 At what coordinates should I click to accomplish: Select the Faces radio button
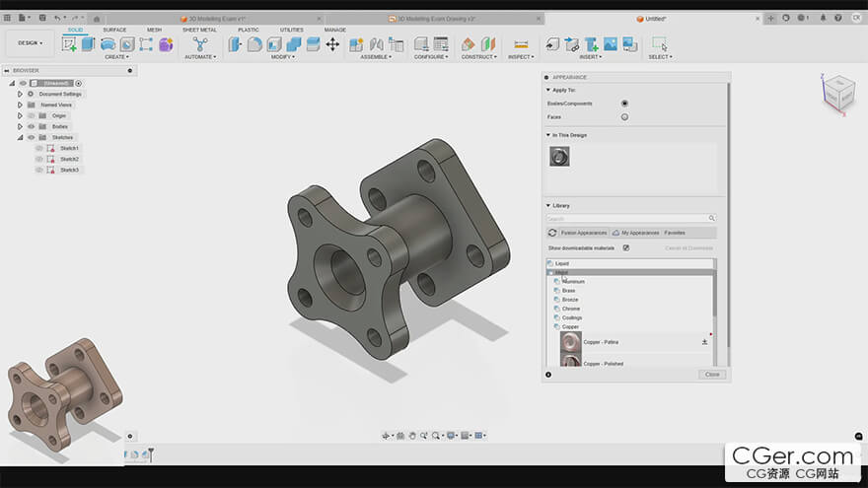[624, 116]
